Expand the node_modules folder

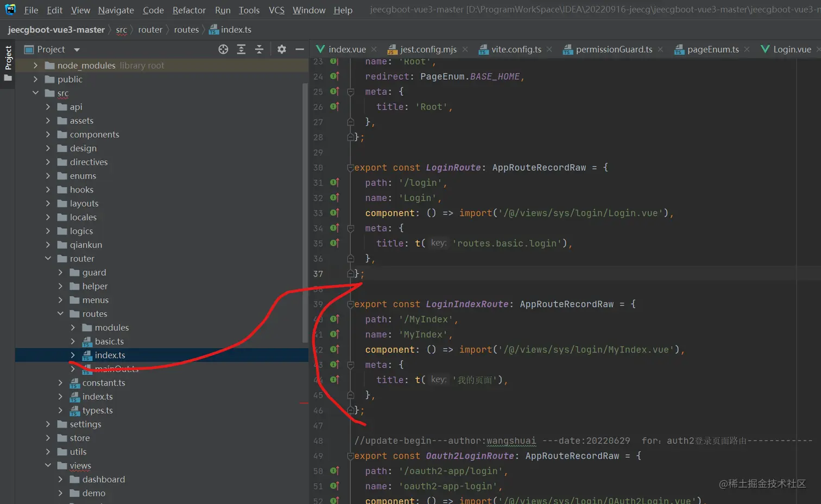(x=36, y=65)
